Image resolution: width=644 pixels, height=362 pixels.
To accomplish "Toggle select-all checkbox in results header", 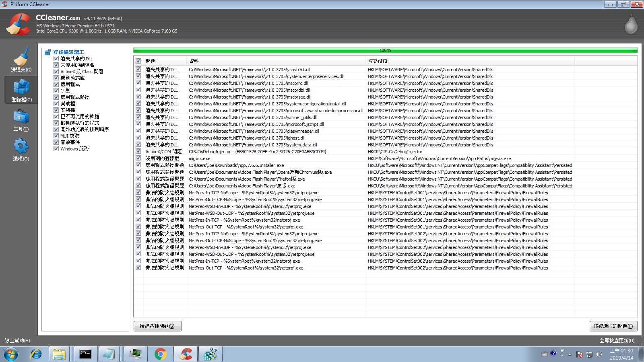I will click(x=138, y=61).
